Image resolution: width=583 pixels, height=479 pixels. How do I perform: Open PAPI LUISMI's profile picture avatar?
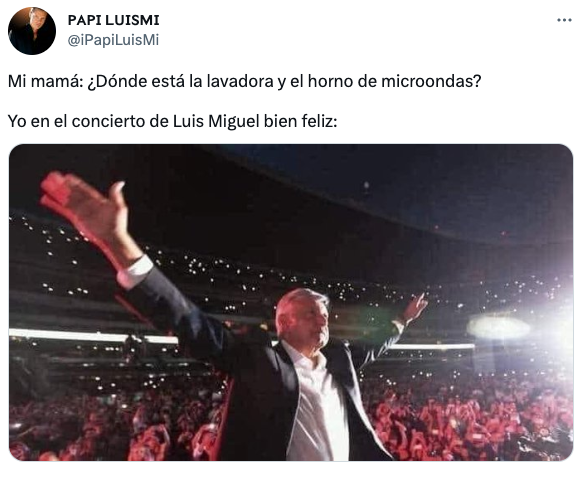click(x=32, y=31)
